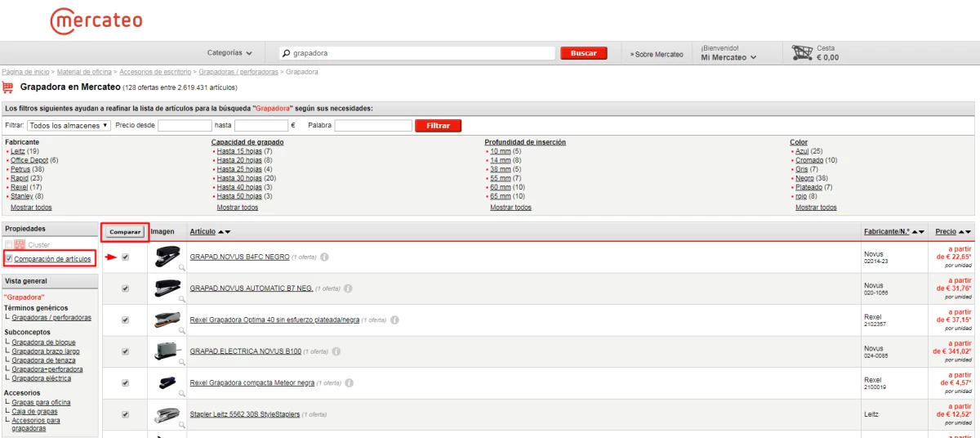
Task: Click info icon beside GRAPAD.NOVUS B4FC NEGRO
Action: 324,257
